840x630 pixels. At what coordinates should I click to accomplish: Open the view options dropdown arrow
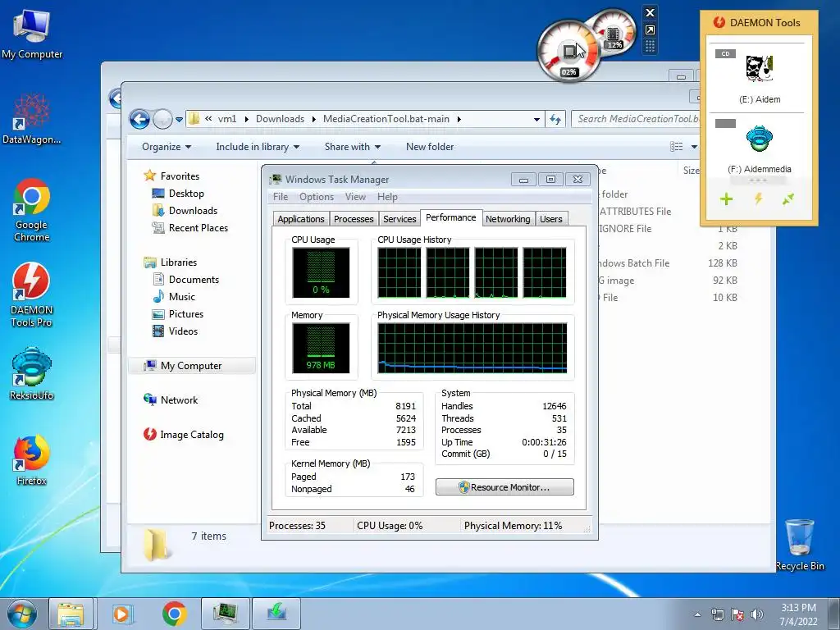(694, 146)
